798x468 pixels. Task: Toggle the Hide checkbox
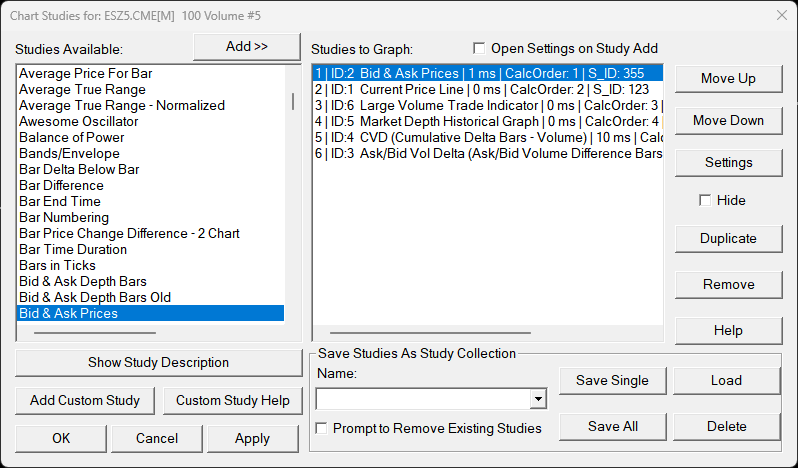(x=706, y=200)
